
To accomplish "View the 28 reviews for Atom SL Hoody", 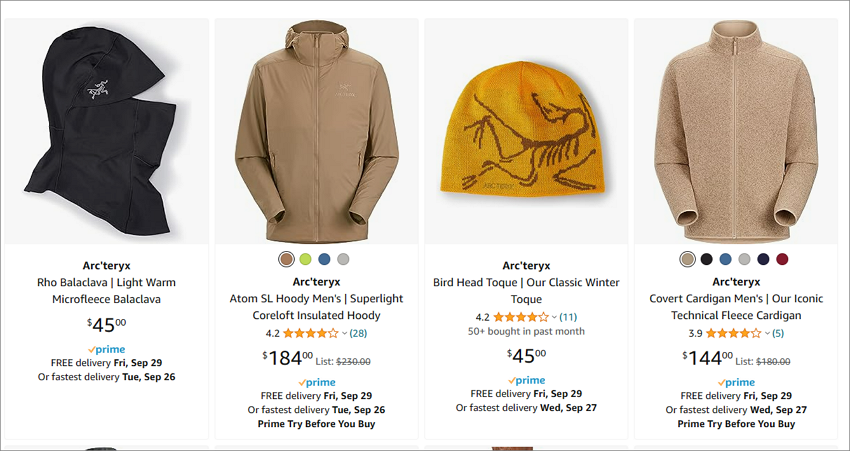I will coord(358,333).
